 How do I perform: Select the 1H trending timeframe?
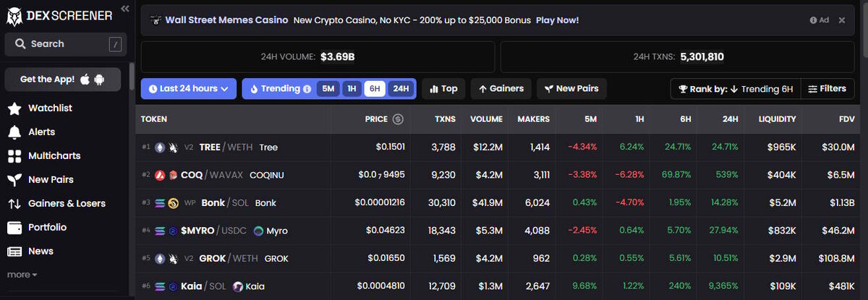pos(352,89)
